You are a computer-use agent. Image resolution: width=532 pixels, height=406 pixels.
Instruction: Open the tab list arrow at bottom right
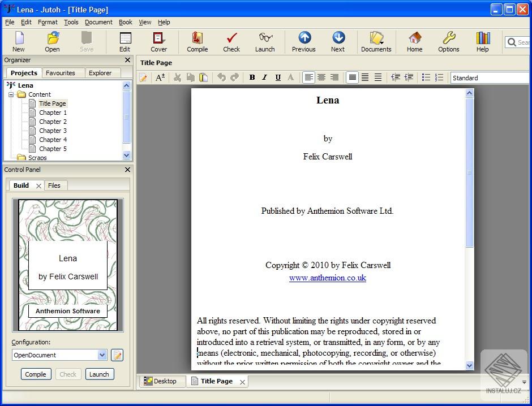click(524, 382)
